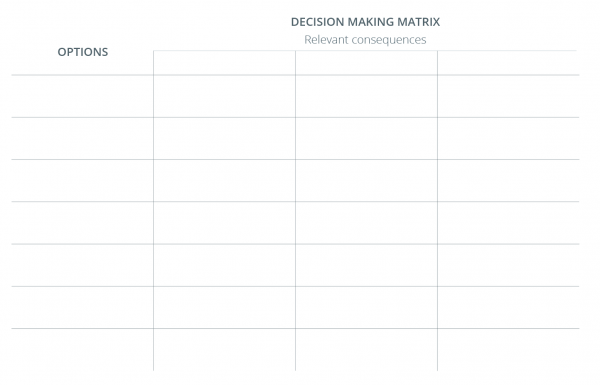Screen dimensions: 600x385
Task: Select the Relevant consequences subtitle text
Action: pos(365,40)
